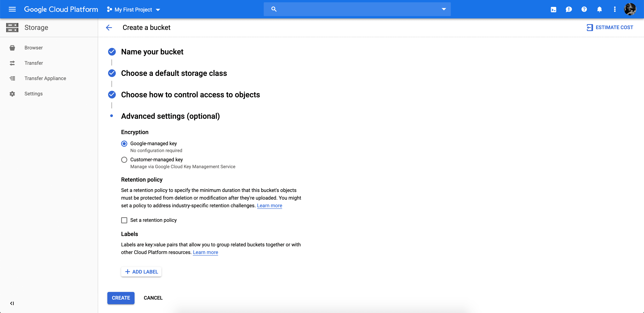The width and height of the screenshot is (644, 313).
Task: Open the retention policy Learn more link
Action: click(x=269, y=206)
